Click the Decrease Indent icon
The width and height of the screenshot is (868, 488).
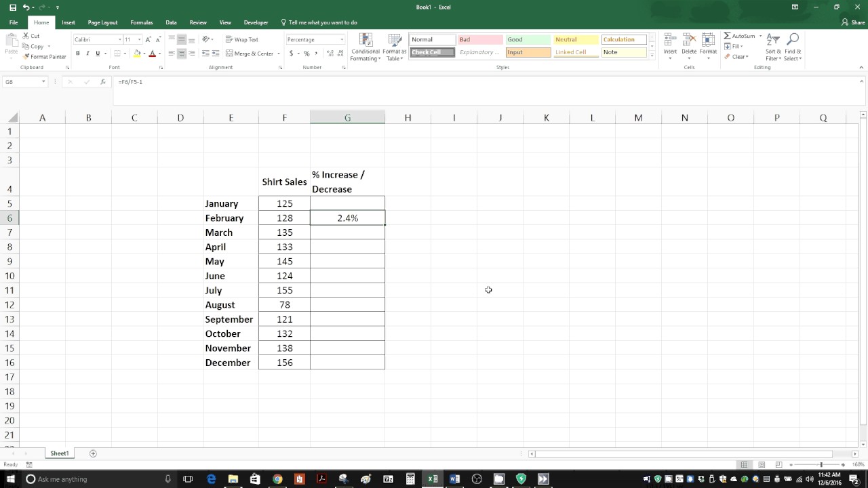(x=205, y=54)
